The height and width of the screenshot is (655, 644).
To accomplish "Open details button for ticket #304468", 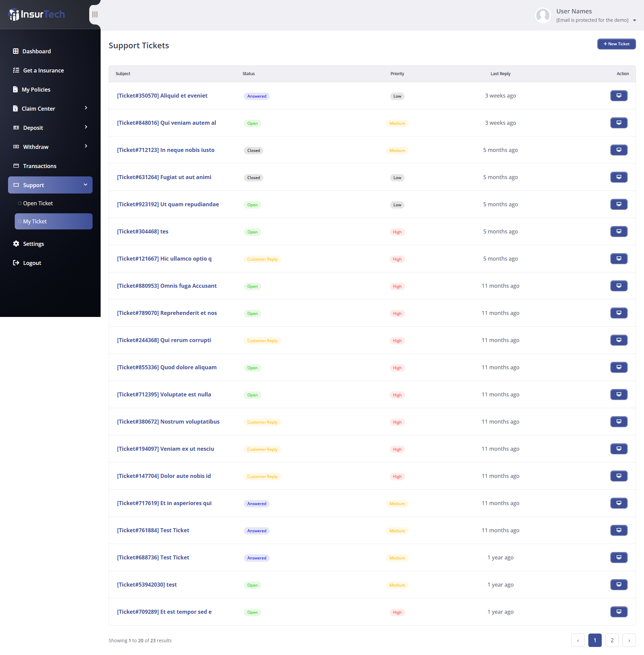I will pos(618,231).
